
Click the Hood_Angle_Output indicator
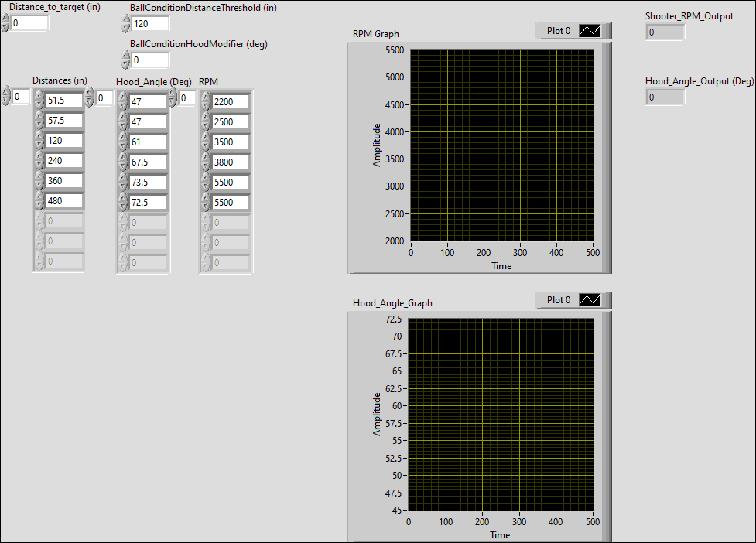click(665, 97)
